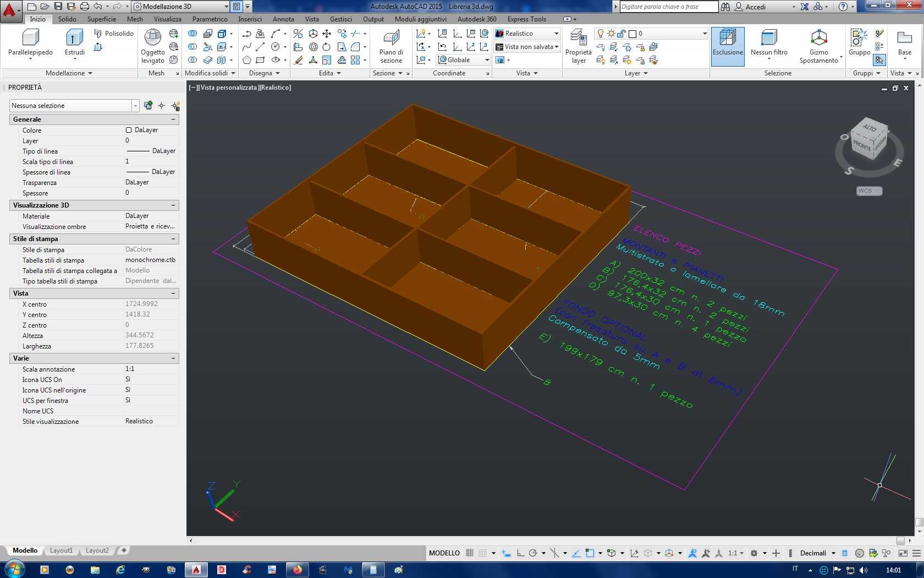The image size is (924, 578).
Task: Collapse the Generale properties section
Action: pos(173,119)
